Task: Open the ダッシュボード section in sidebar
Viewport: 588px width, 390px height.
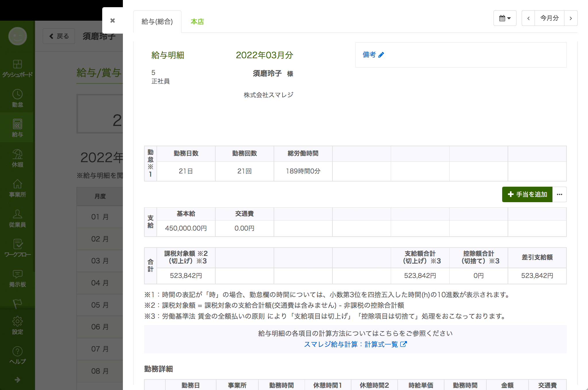Action: (x=17, y=68)
